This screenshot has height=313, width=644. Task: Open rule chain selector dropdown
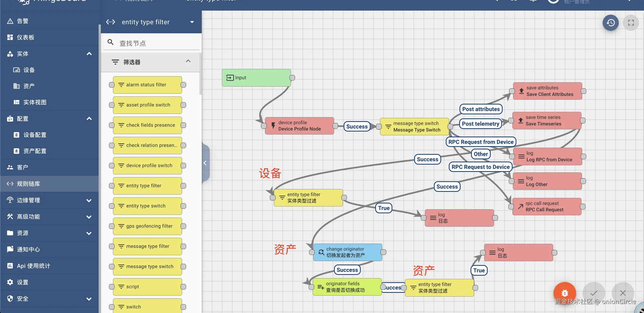coord(192,22)
